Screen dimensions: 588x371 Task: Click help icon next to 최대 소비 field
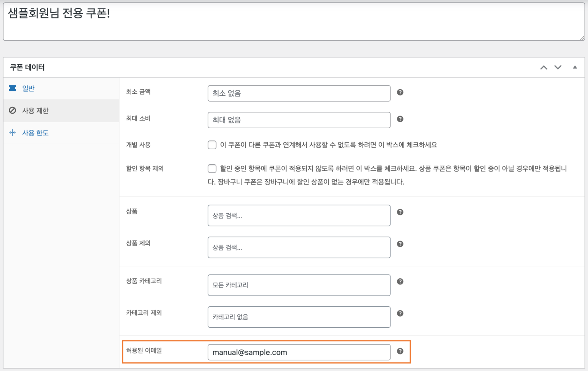pyautogui.click(x=400, y=119)
